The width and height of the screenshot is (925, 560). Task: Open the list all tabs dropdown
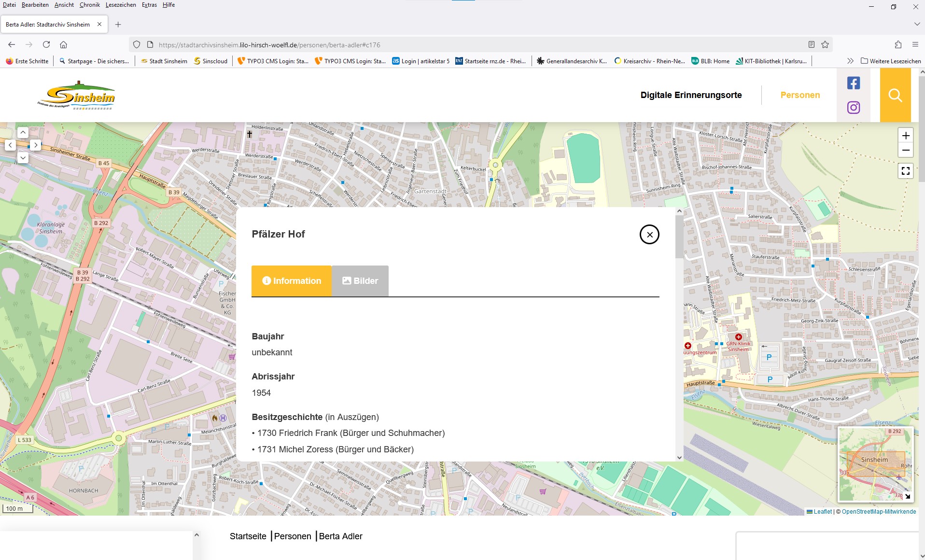coord(917,24)
